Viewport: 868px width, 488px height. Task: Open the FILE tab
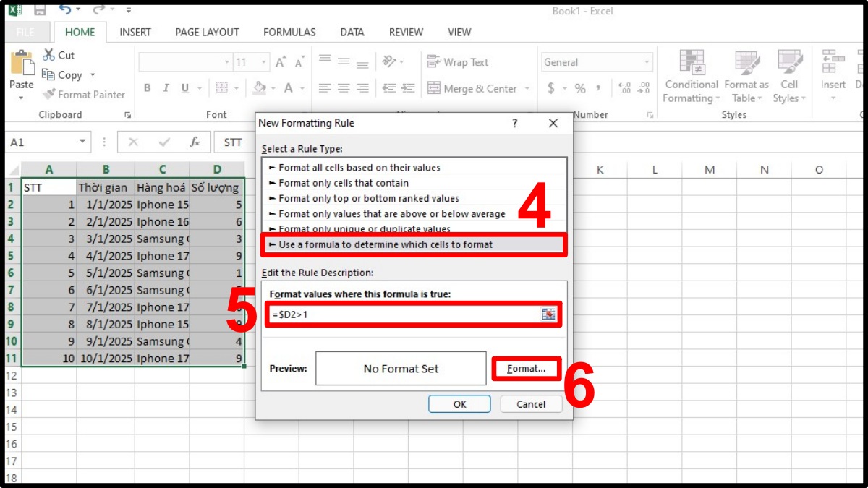point(25,33)
